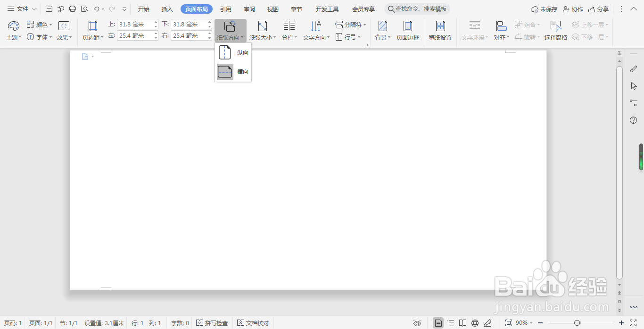644x329 pixels.
Task: Enable full screen reading view
Action: tap(462, 323)
